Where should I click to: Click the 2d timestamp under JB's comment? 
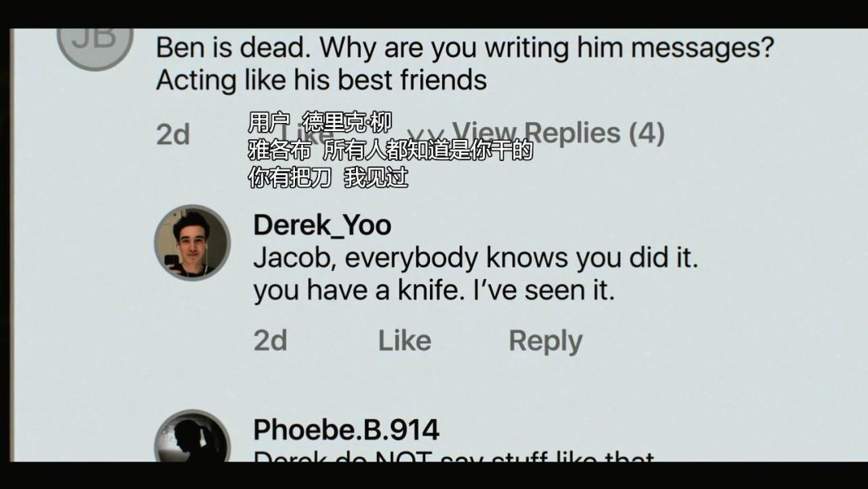tap(174, 134)
